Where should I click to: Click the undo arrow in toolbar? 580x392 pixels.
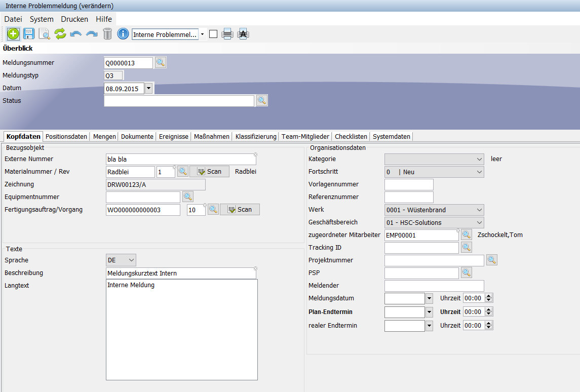pyautogui.click(x=76, y=34)
